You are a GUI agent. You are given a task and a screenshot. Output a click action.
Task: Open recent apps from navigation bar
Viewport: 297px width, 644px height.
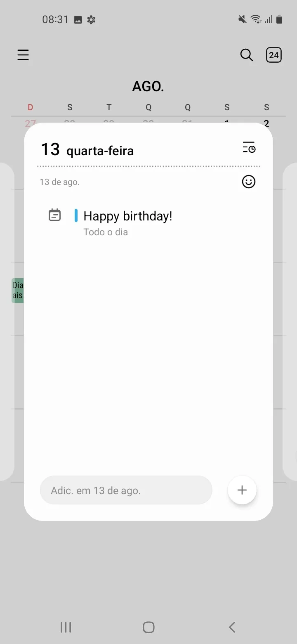[66, 627]
